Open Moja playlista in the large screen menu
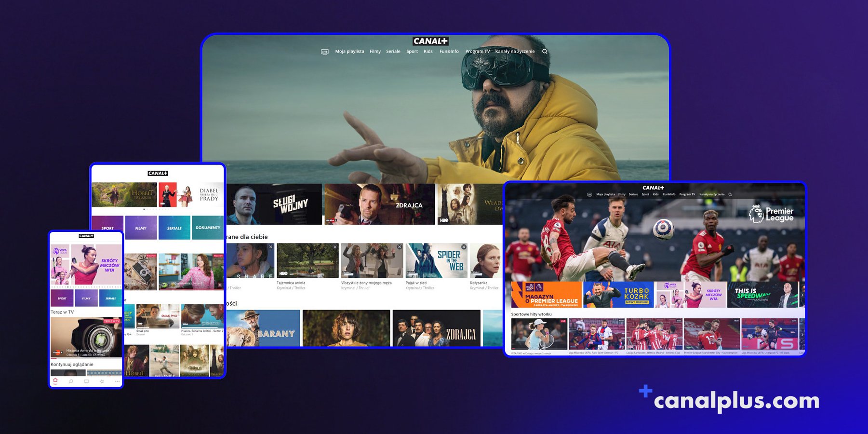The width and height of the screenshot is (868, 434). coord(349,52)
